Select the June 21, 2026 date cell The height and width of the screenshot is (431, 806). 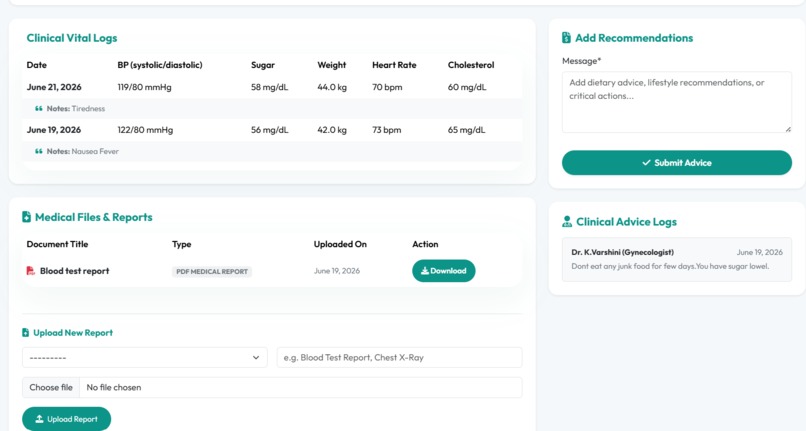click(x=54, y=87)
